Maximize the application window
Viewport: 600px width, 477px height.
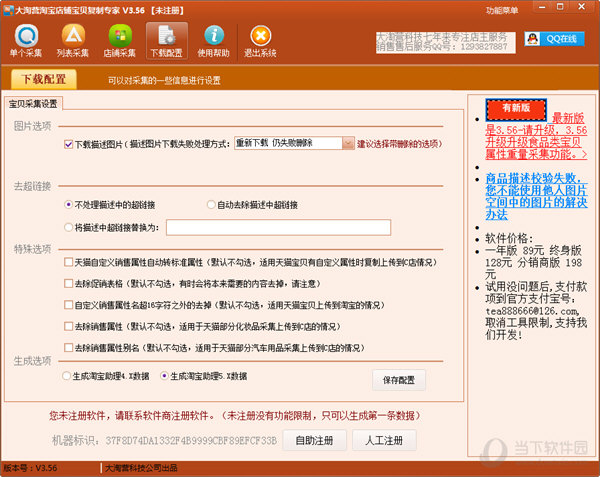(x=560, y=7)
